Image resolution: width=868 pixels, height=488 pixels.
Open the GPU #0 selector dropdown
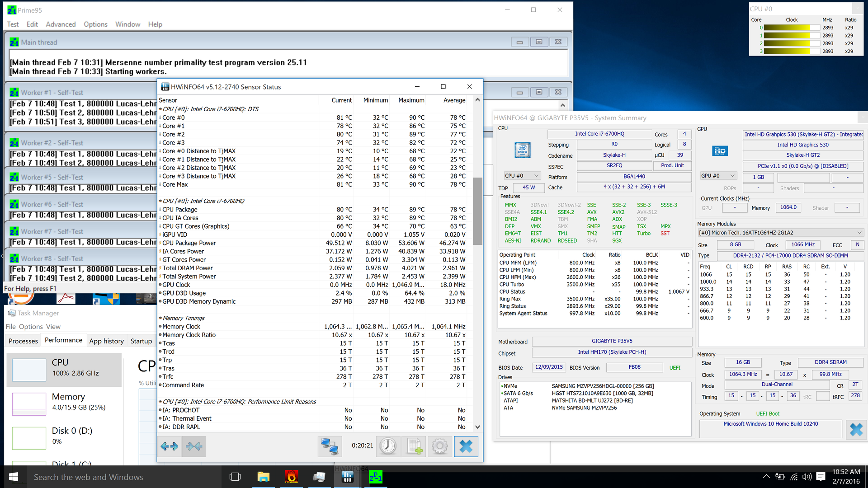coord(718,176)
